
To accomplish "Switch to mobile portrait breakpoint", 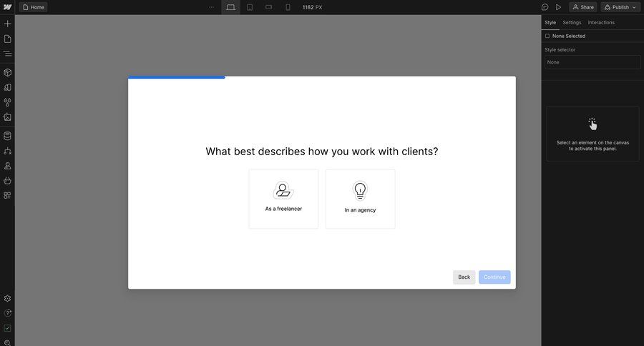I will (288, 7).
